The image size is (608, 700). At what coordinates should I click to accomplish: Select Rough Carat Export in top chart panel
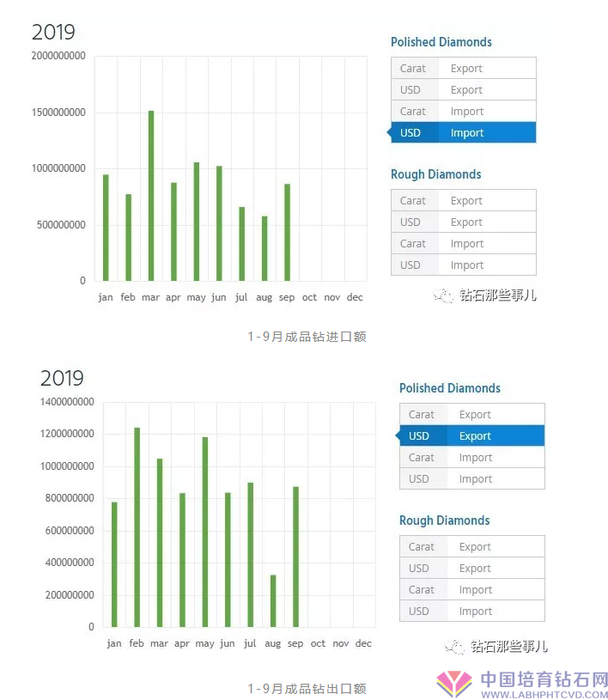click(x=464, y=200)
